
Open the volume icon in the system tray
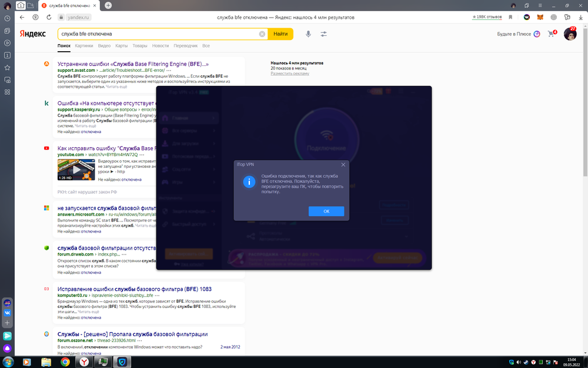click(519, 362)
